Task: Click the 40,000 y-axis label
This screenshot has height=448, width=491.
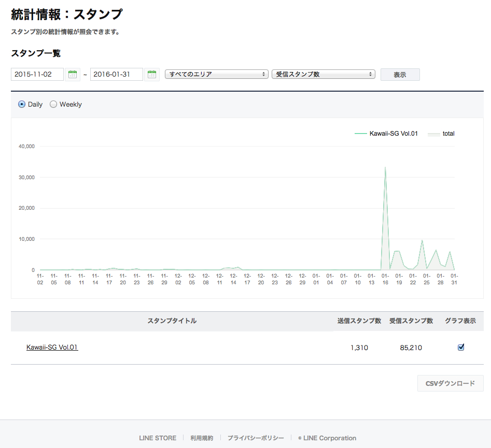Action: (x=26, y=147)
